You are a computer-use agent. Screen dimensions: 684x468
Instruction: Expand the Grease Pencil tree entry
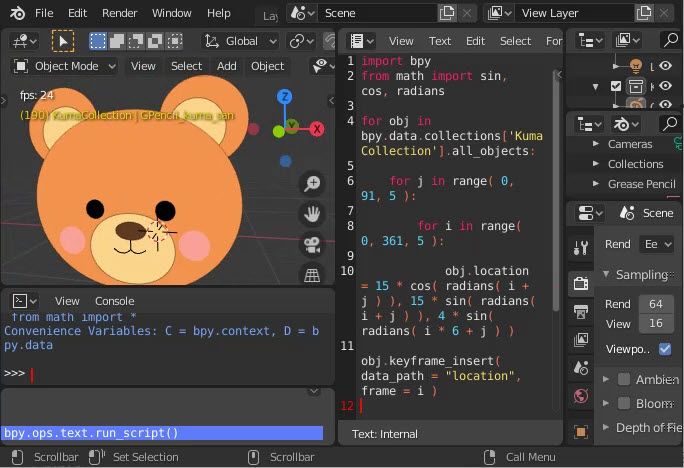pos(596,184)
